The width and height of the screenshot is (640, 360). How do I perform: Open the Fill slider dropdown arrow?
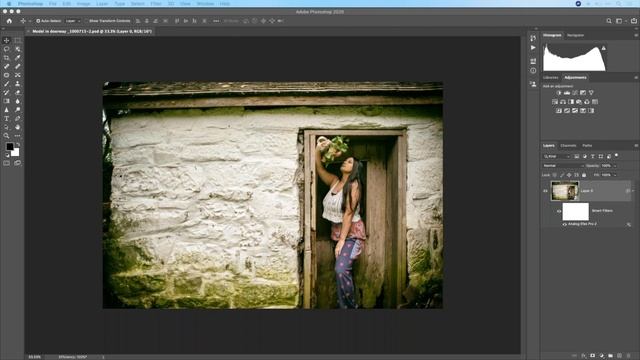coord(615,175)
